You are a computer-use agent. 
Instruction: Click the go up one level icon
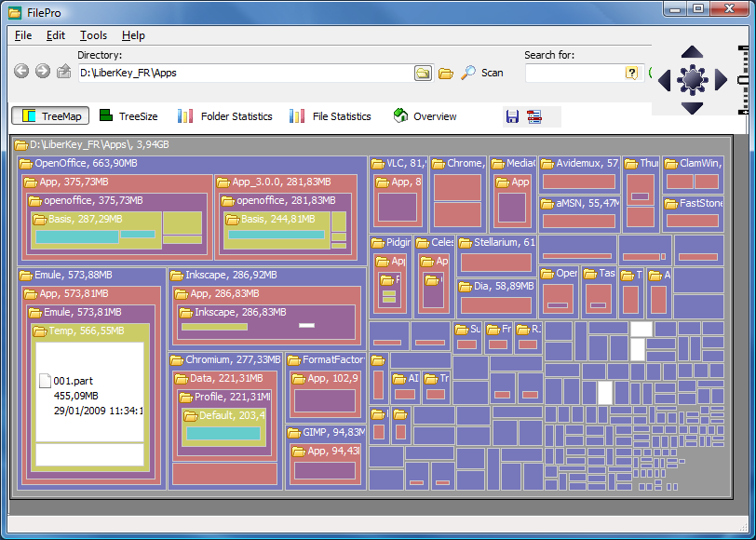pyautogui.click(x=63, y=72)
